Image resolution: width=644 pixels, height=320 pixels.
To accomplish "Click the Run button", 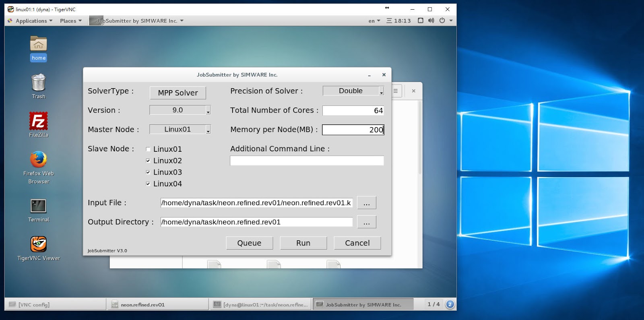I will [x=303, y=243].
